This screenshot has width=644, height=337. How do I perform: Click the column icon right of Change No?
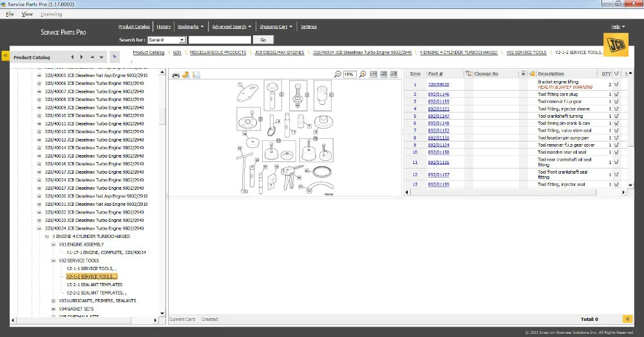point(523,74)
